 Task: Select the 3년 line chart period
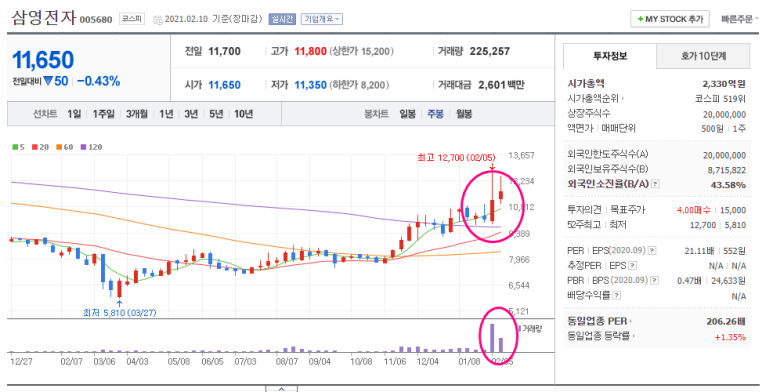pyautogui.click(x=191, y=114)
